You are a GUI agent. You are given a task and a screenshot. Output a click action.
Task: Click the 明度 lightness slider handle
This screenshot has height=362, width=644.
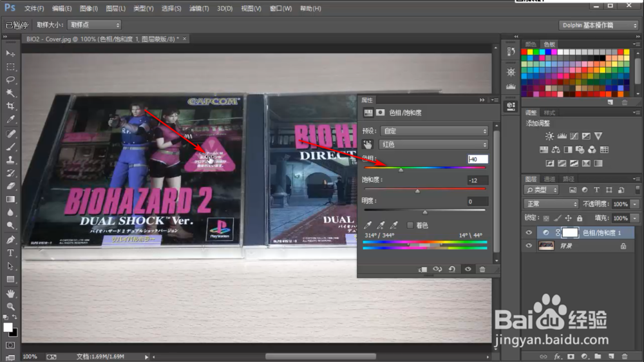[x=424, y=213]
